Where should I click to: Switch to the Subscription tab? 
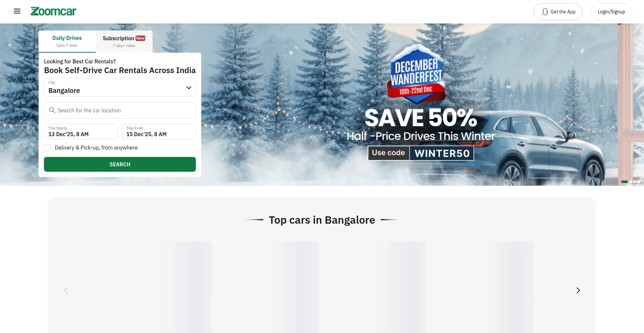124,42
